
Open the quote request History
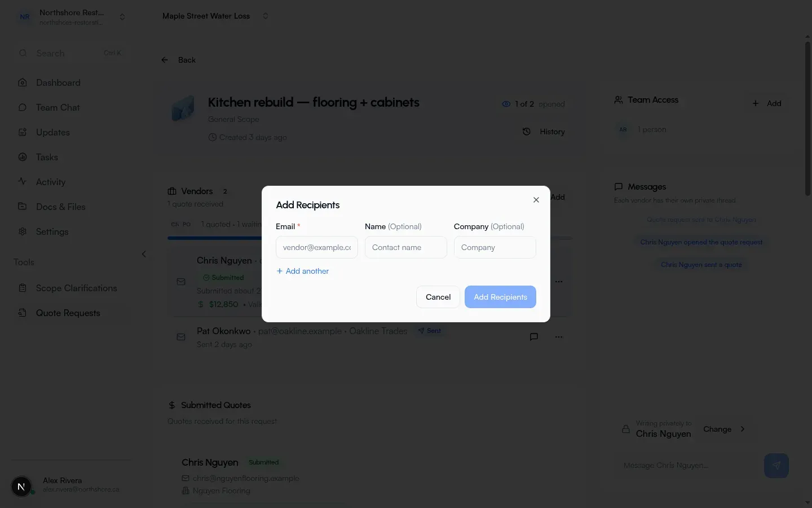[545, 132]
